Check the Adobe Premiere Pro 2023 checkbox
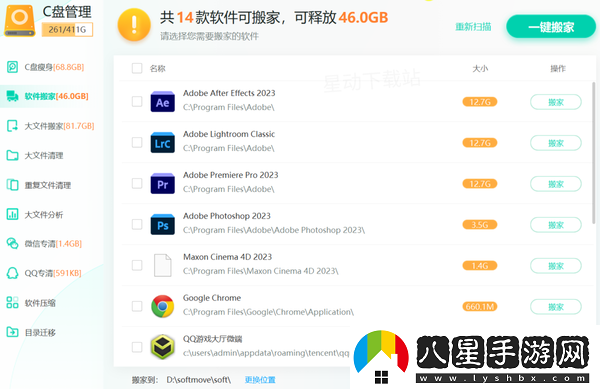 click(x=137, y=183)
